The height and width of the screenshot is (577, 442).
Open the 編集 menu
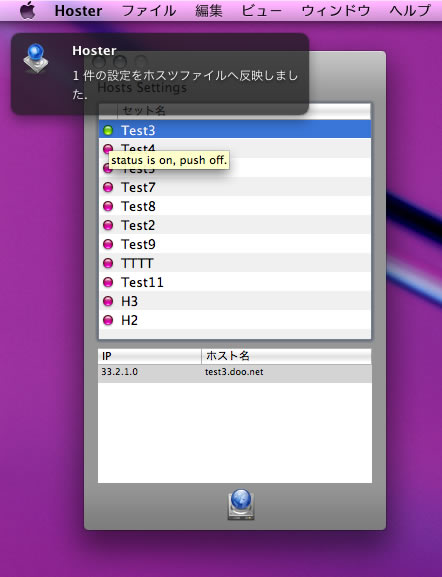coord(209,11)
